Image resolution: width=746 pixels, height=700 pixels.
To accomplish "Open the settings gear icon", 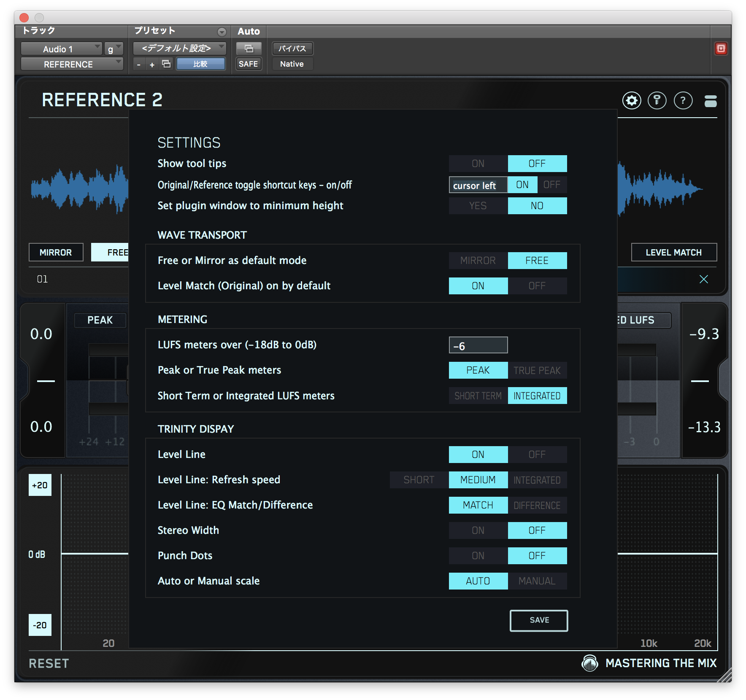I will pyautogui.click(x=632, y=100).
